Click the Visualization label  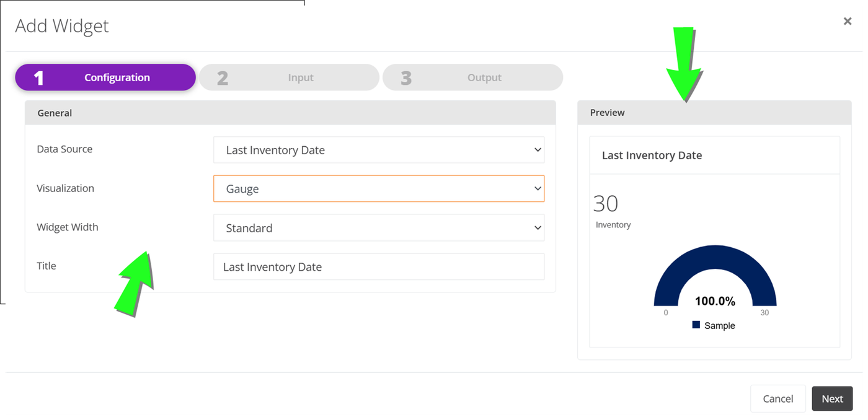coord(65,188)
